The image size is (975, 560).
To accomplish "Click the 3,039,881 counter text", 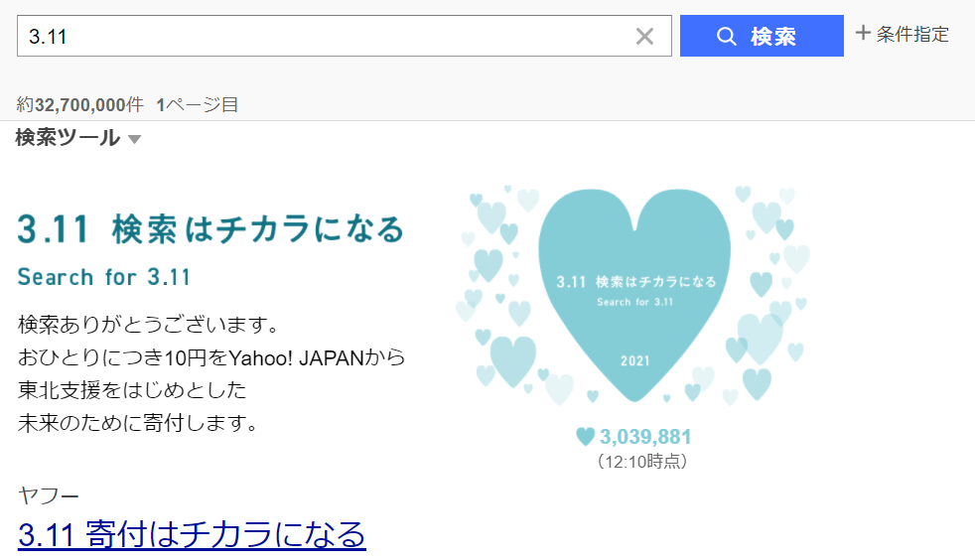I will click(x=644, y=437).
